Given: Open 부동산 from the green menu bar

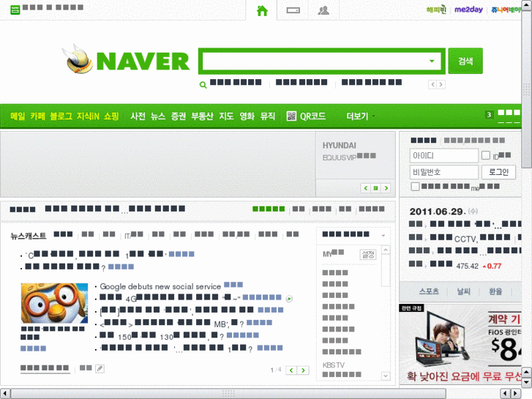Looking at the screenshot, I should (x=202, y=116).
